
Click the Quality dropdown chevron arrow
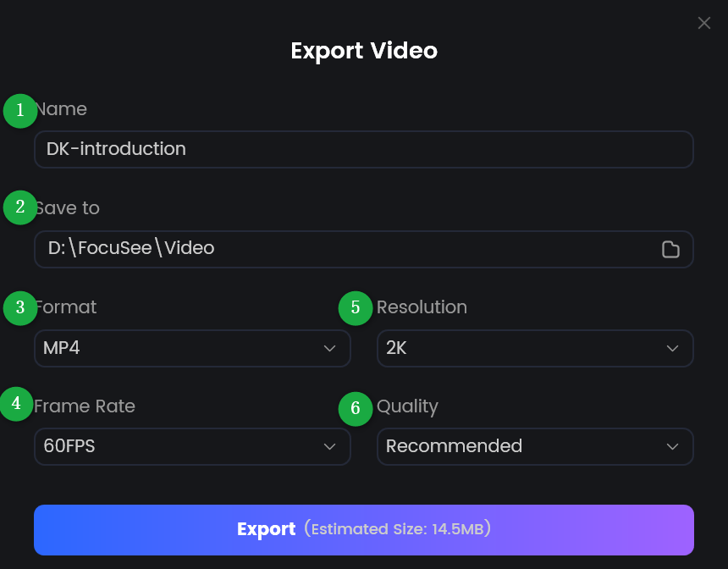point(672,446)
